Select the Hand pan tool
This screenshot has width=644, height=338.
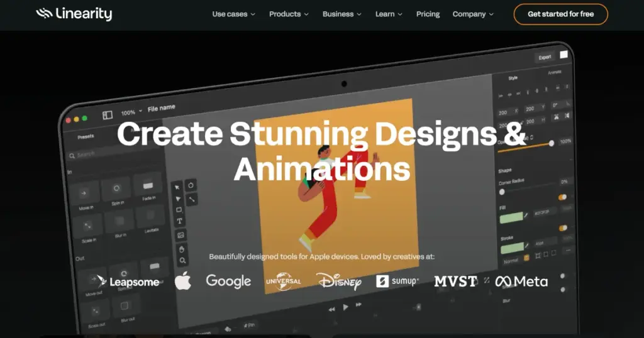pos(182,249)
